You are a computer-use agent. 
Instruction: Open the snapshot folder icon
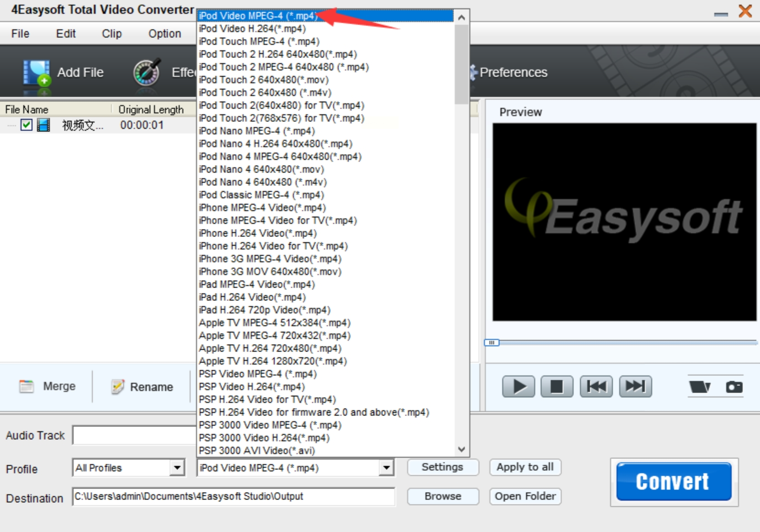700,387
